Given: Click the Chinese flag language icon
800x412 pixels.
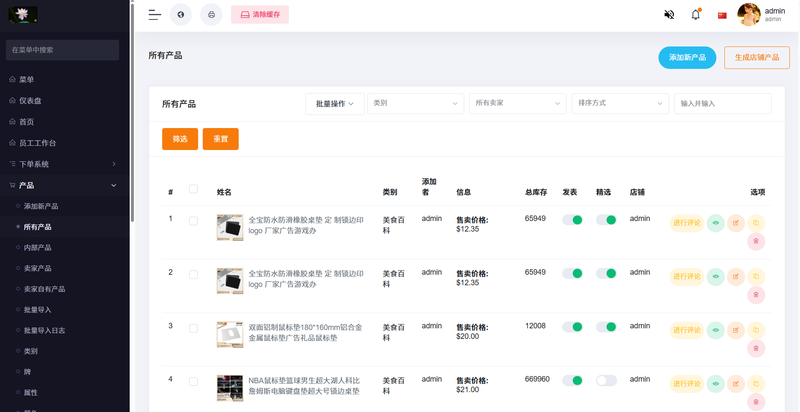Looking at the screenshot, I should (x=722, y=15).
